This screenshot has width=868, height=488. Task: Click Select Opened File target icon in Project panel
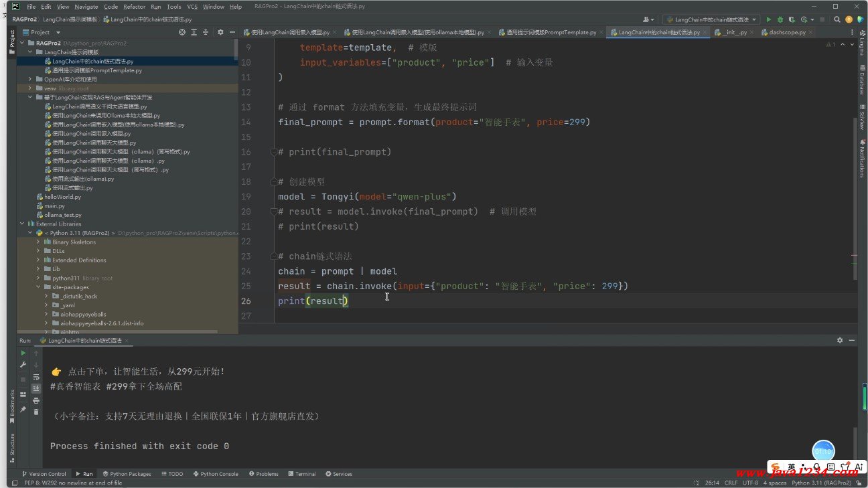pos(182,32)
